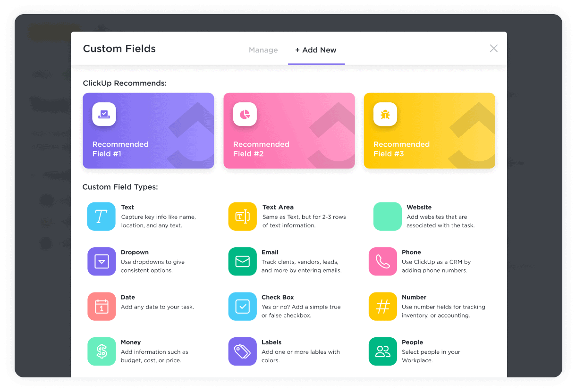The height and width of the screenshot is (392, 576).
Task: Click the Number title label
Action: pos(414,297)
